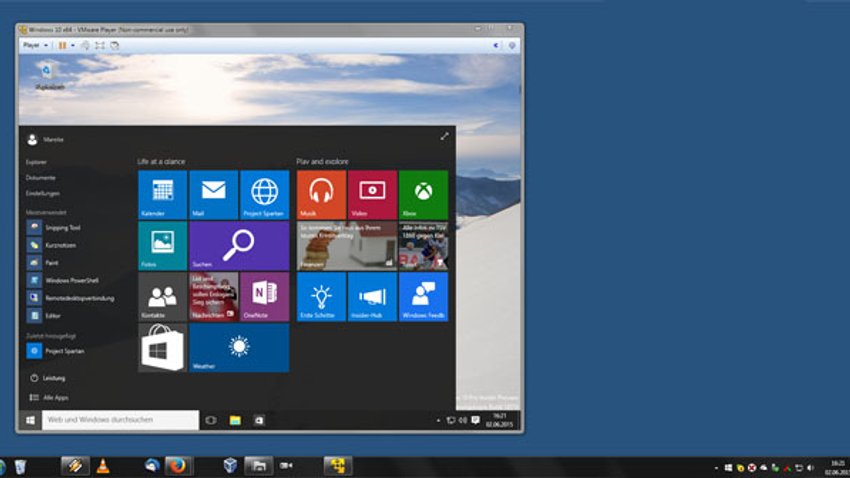Expand the power options dropdown arrow next to pause
The image size is (850, 478).
(x=73, y=46)
